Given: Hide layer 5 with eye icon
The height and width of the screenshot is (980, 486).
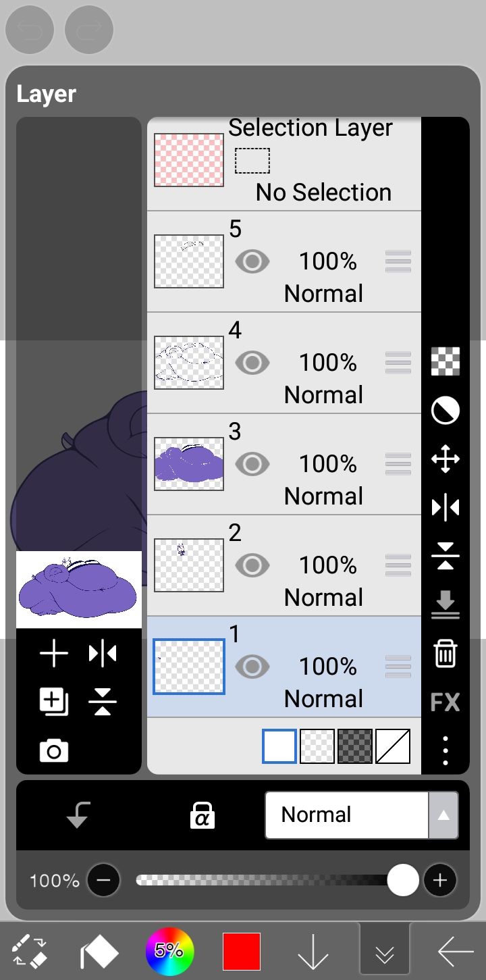Looking at the screenshot, I should (252, 261).
